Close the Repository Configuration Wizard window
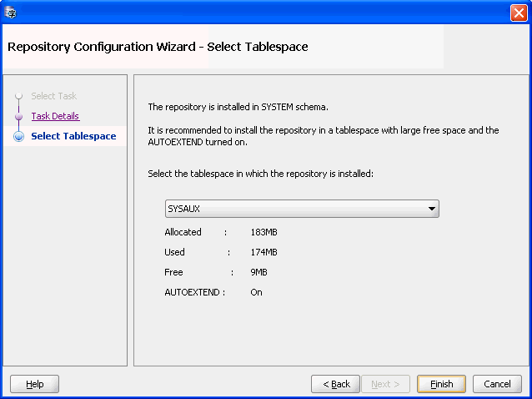This screenshot has height=399, width=532. pyautogui.click(x=519, y=13)
